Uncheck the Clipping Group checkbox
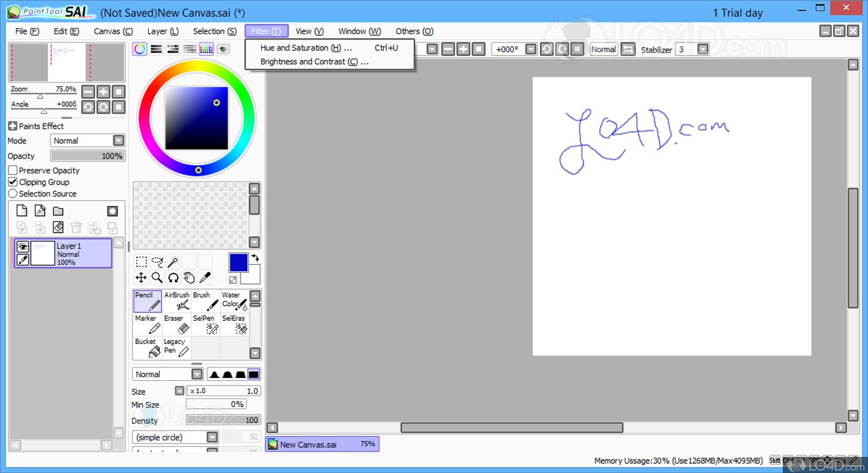868x473 pixels. point(13,182)
